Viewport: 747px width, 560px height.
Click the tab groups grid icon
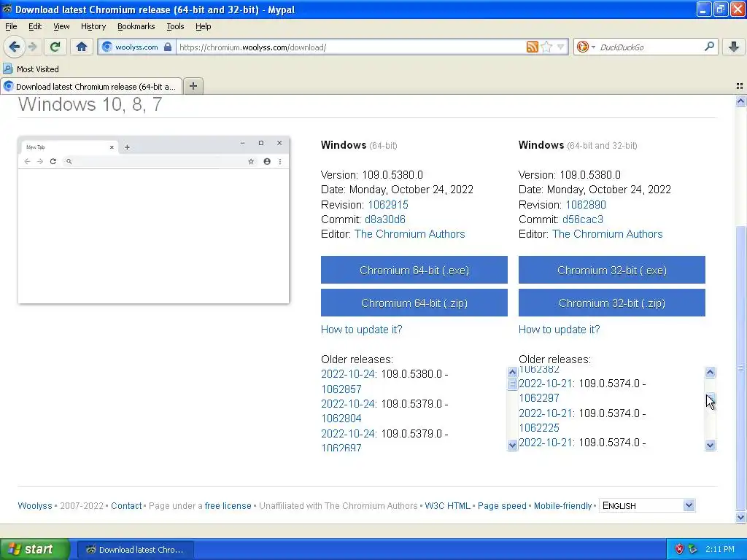point(740,86)
